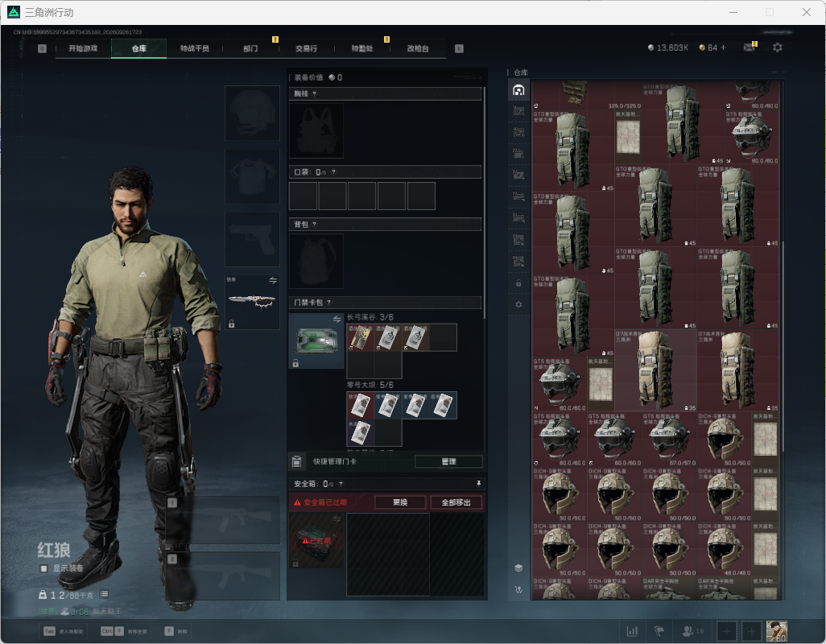Click the warehouse item grid scrollbar
This screenshot has width=826, height=644.
point(783,345)
